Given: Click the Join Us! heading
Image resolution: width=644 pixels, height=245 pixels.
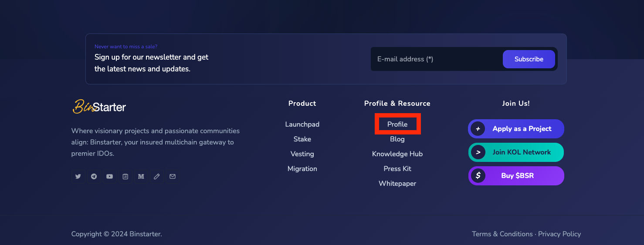Looking at the screenshot, I should click(516, 104).
